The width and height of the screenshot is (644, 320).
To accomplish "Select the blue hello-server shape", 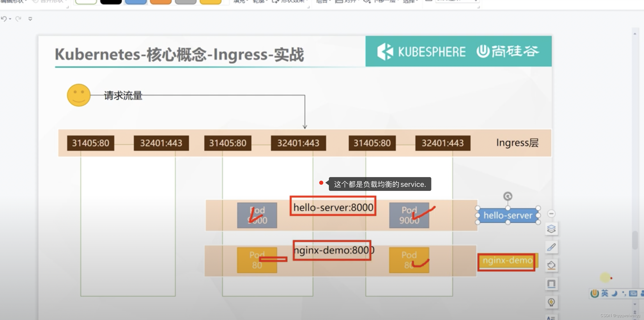I will coord(508,215).
